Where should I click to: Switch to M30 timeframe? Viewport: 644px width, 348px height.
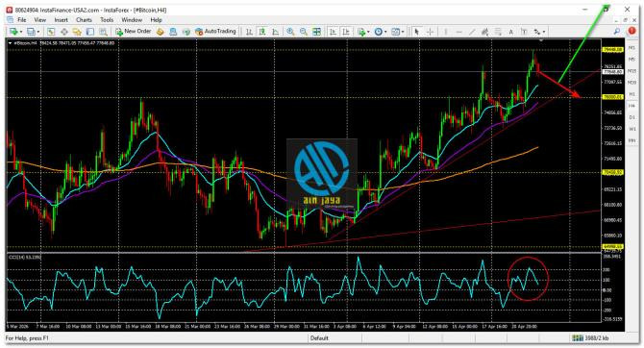632,83
